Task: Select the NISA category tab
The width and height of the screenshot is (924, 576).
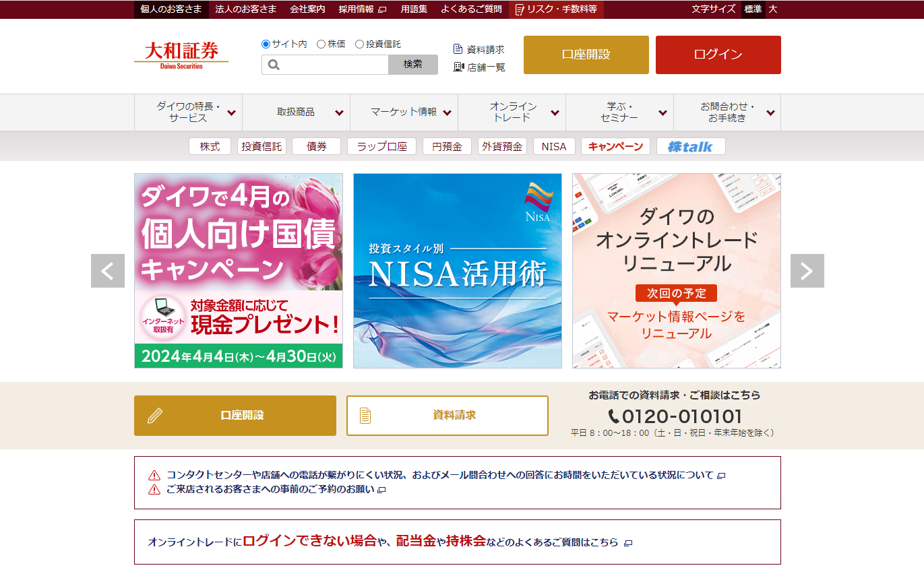Action: coord(554,146)
